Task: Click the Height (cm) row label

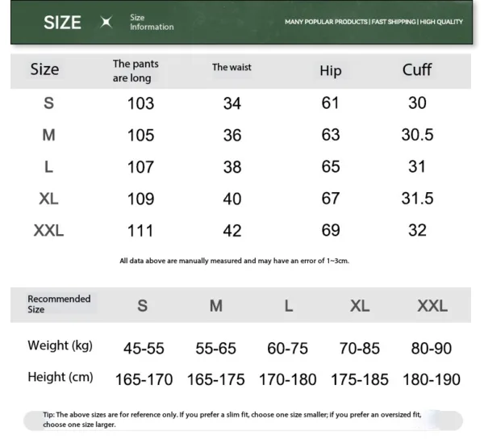Action: pos(60,377)
